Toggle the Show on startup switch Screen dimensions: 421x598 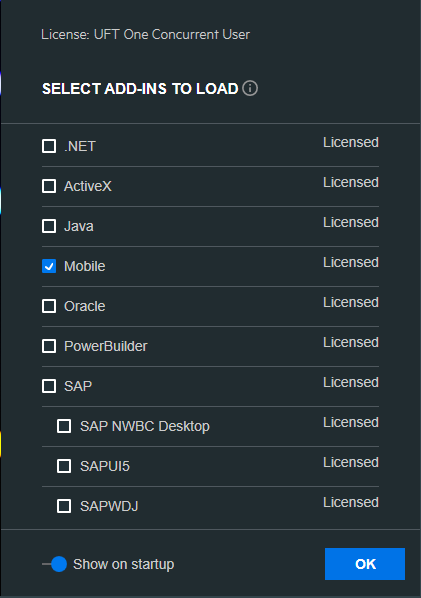(x=55, y=564)
